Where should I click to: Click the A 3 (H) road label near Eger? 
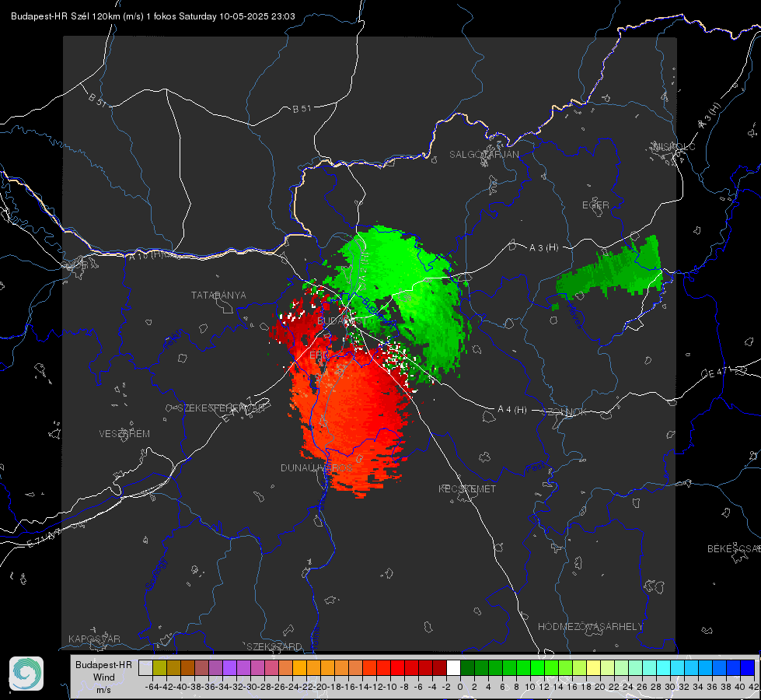(543, 248)
